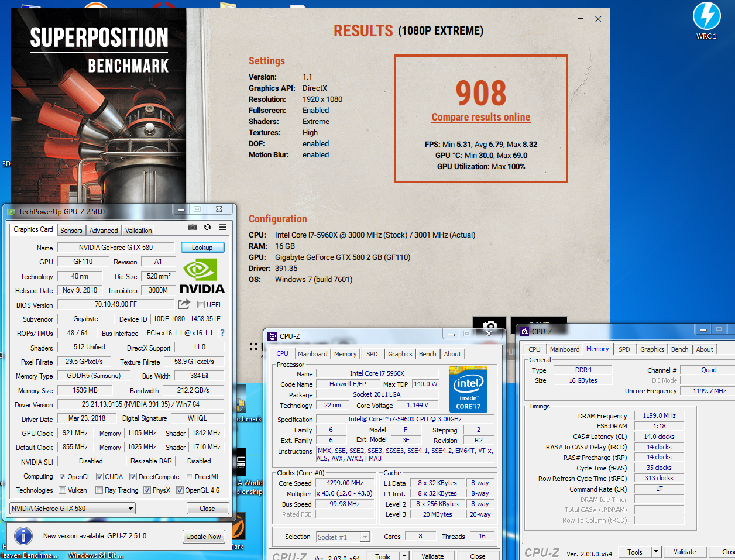This screenshot has width=735, height=560.
Task: Click the Intel Core i7 logo in CPU-Z
Action: [468, 389]
